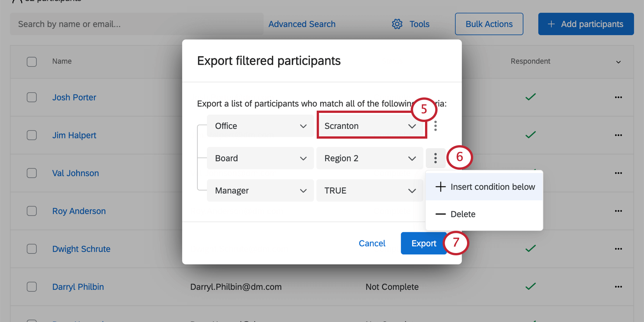Click the kebab menu beside the Scranton condition
Viewport: 644px width, 322px height.
point(436,126)
